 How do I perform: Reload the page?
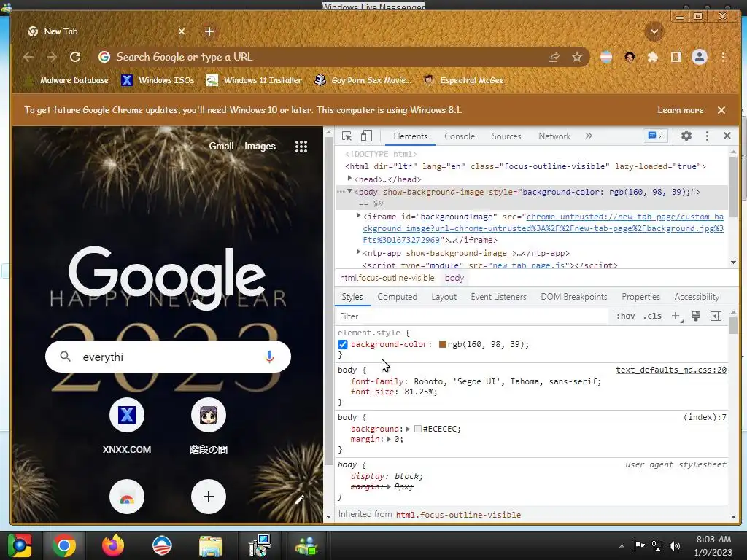point(75,57)
